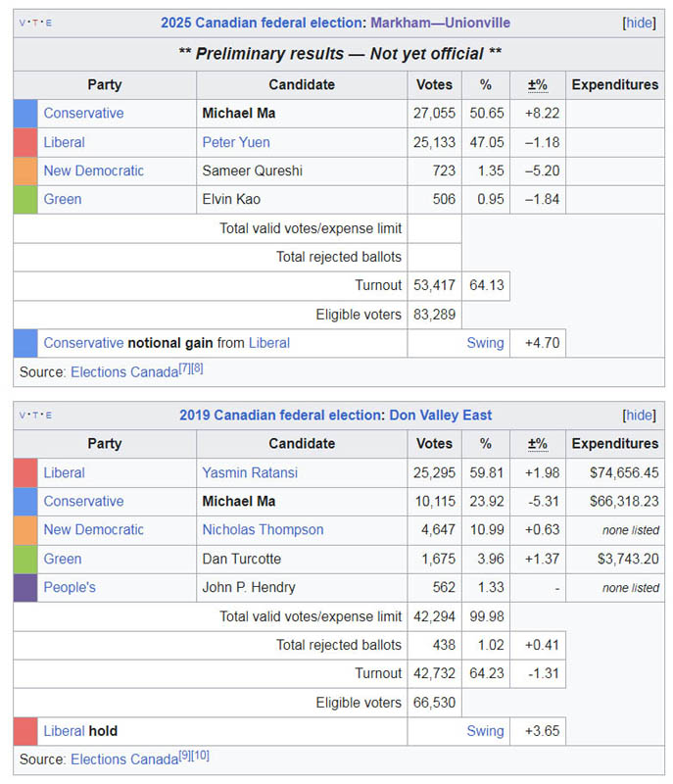Open the New Democratic link in 2025 table
Image resolution: width=673 pixels, height=784 pixels.
click(93, 171)
